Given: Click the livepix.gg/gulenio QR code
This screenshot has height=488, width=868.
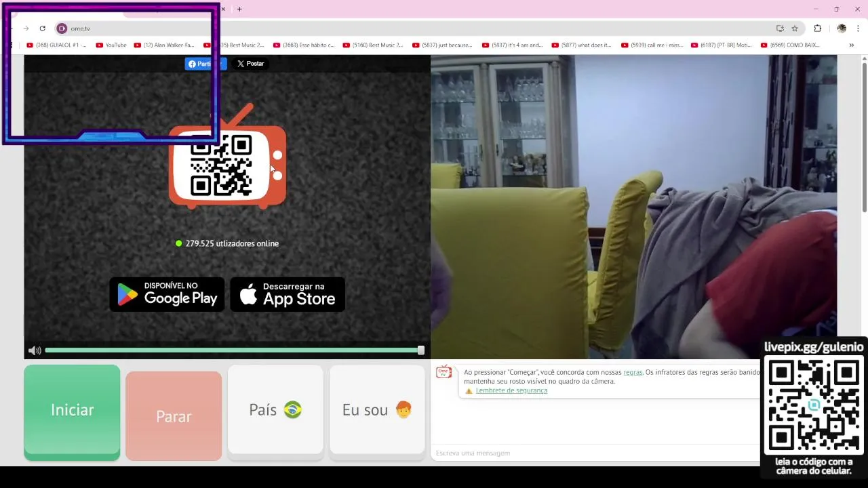Looking at the screenshot, I should click(x=814, y=406).
